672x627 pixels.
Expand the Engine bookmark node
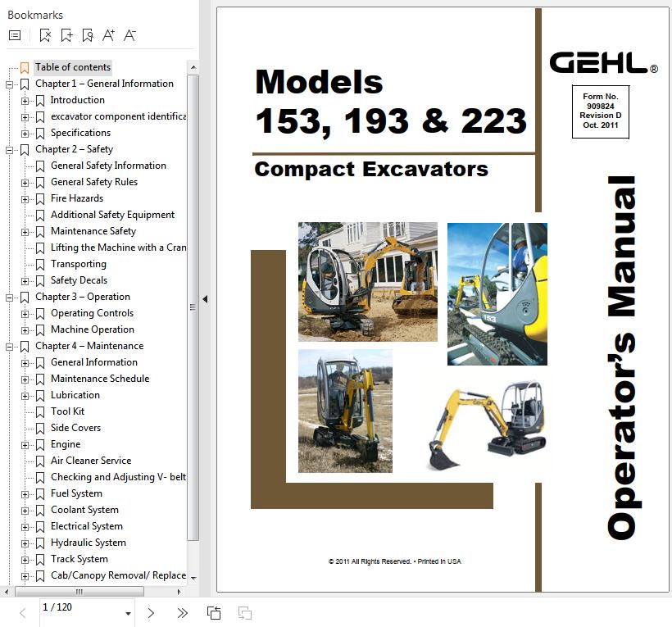click(25, 444)
